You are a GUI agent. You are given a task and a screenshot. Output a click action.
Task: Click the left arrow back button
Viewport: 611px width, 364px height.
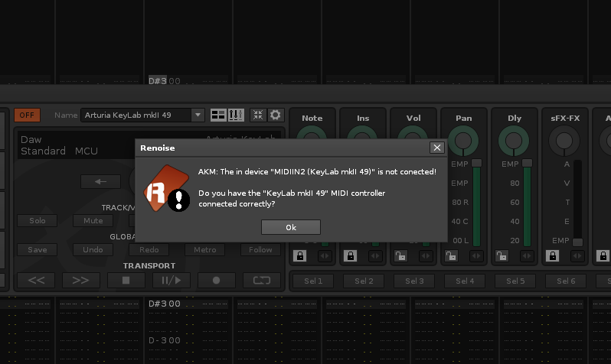point(100,181)
